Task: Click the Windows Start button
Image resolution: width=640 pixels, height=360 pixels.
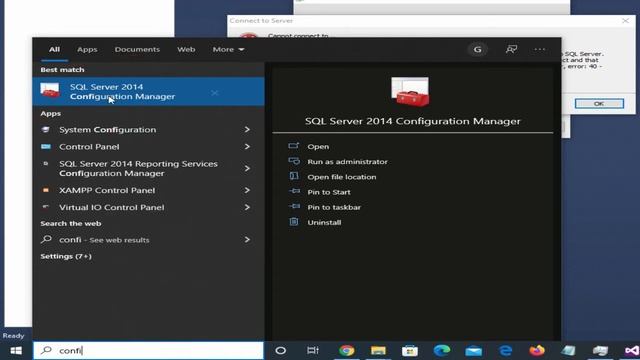Action: click(16, 351)
